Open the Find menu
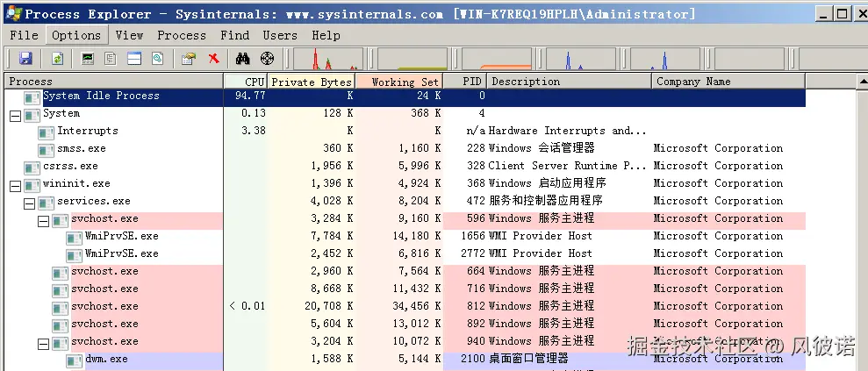Viewport: 868px width, 371px height. click(234, 35)
